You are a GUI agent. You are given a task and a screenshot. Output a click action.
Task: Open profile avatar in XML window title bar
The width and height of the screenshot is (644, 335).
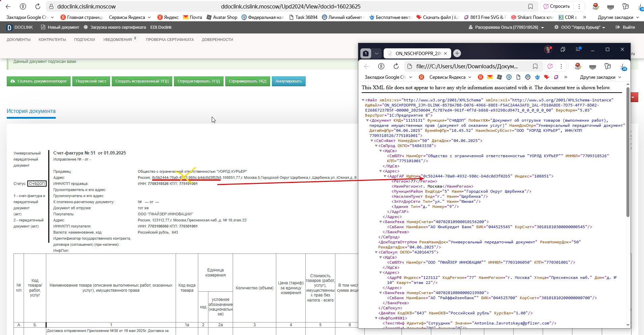click(548, 49)
